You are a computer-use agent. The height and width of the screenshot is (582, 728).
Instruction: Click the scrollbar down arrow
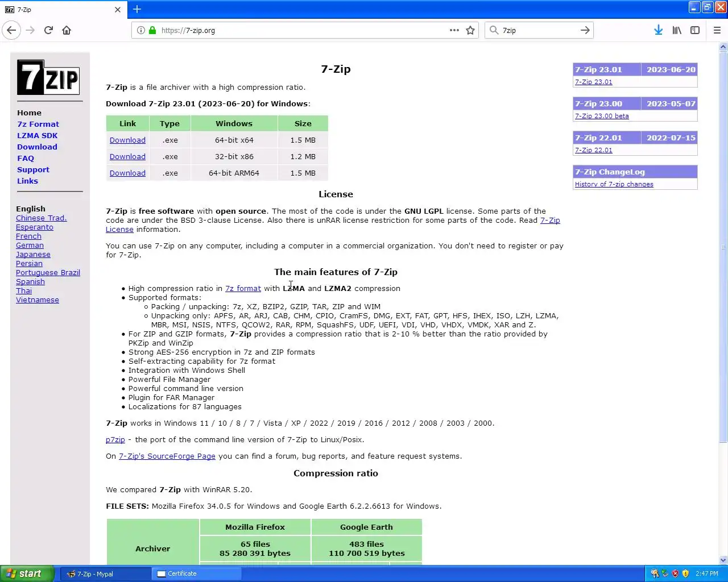point(723,560)
